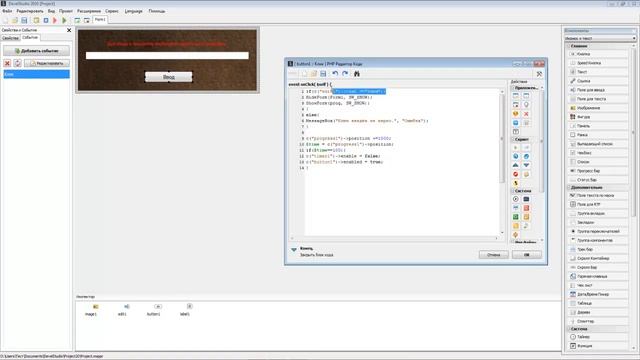Open the Проект menu
Viewport: 640px width, 360px height.
coord(66,11)
